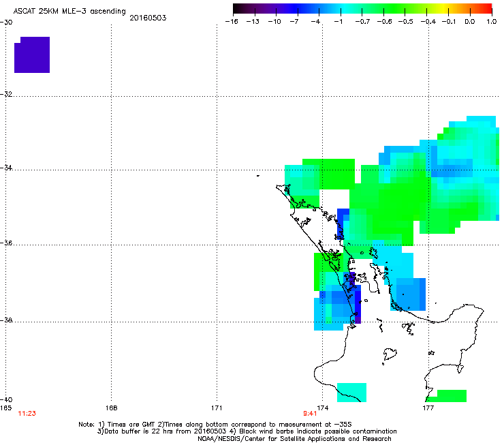Click the longitude label 165

(x=5, y=408)
